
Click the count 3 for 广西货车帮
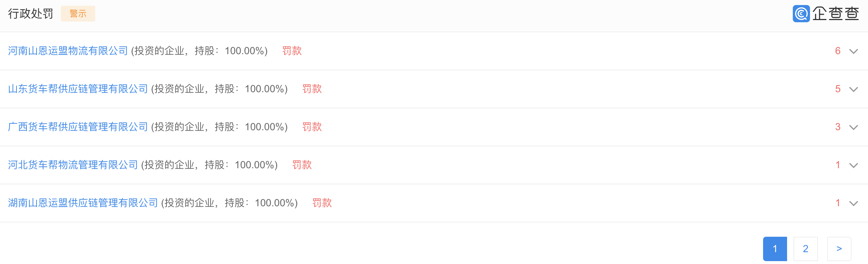tap(838, 127)
